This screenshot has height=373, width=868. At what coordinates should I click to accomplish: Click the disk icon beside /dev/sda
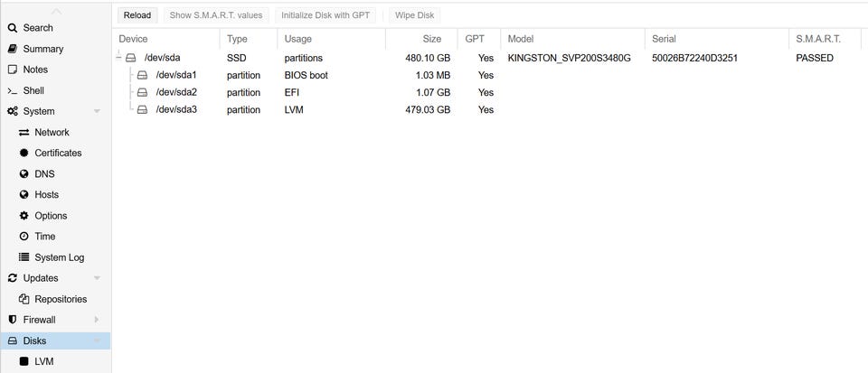point(130,58)
